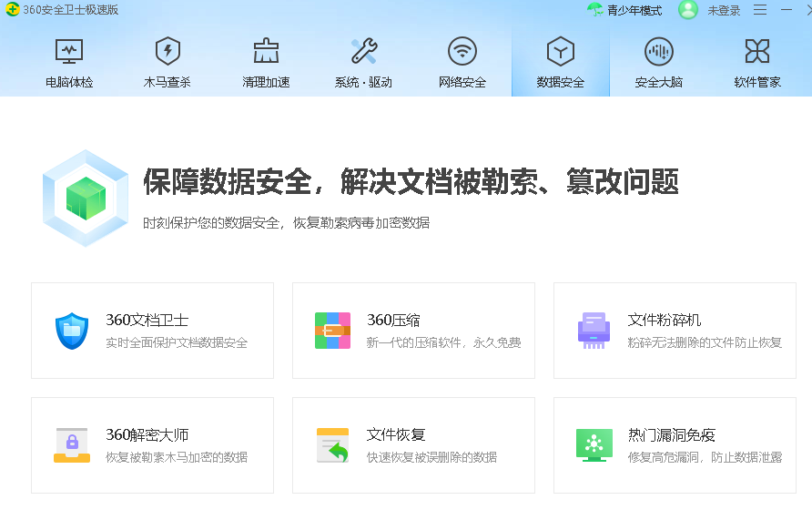Open 电脑体检 monitor icon
This screenshot has height=510, width=812.
[x=69, y=51]
